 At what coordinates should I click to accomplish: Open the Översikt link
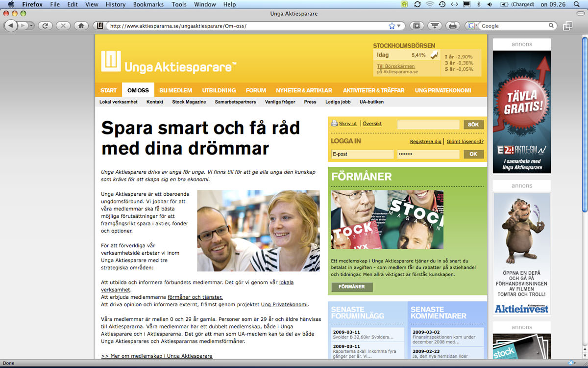click(x=372, y=124)
